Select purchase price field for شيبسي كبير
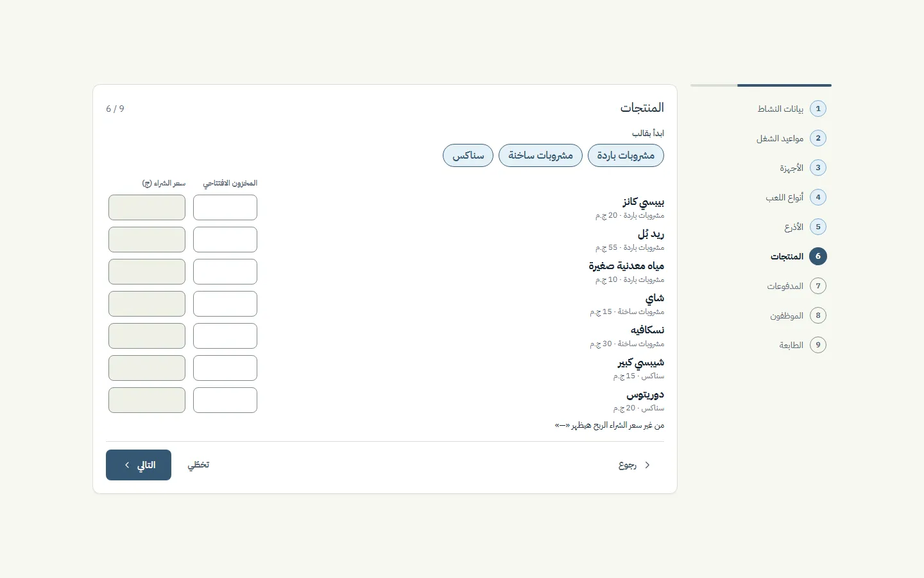Image resolution: width=924 pixels, height=578 pixels. [x=147, y=368]
